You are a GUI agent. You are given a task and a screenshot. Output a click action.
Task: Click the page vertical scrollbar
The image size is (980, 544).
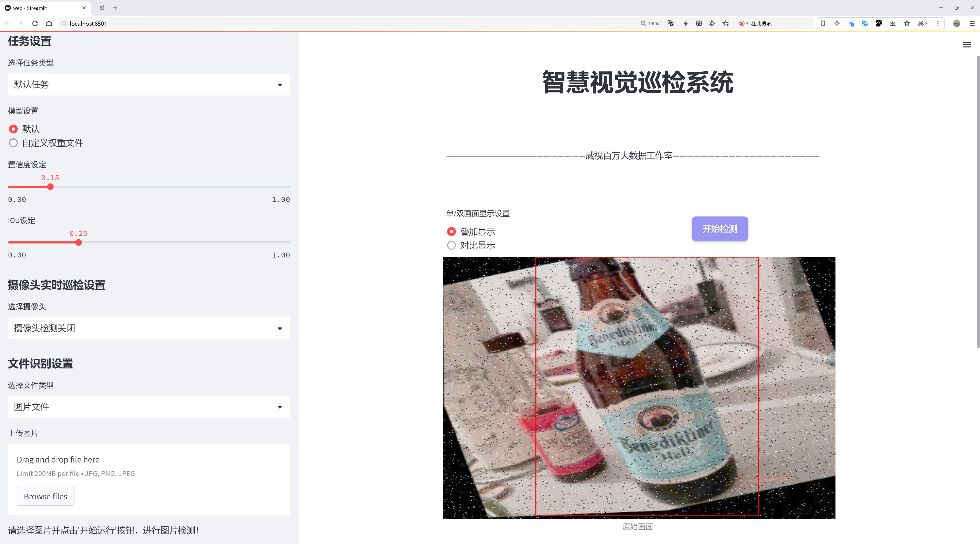tap(978, 202)
